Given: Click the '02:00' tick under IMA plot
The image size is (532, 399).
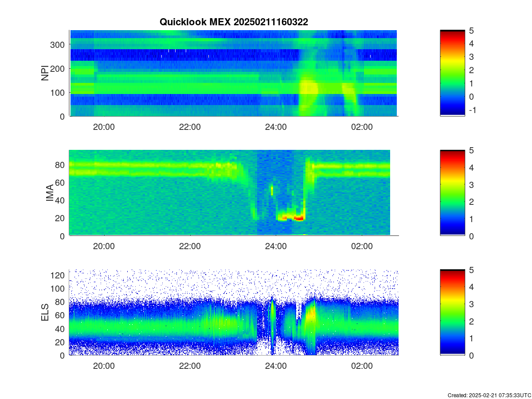Looking at the screenshot, I should (x=362, y=246).
